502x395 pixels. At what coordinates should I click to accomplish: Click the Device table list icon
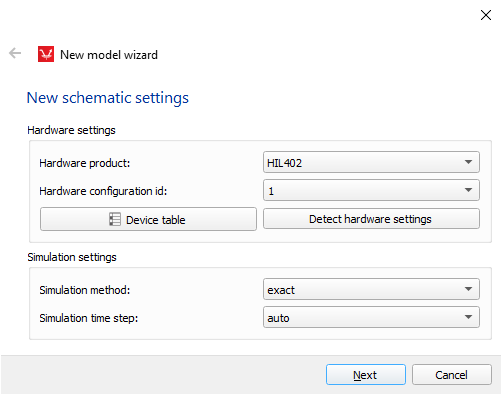coord(115,219)
